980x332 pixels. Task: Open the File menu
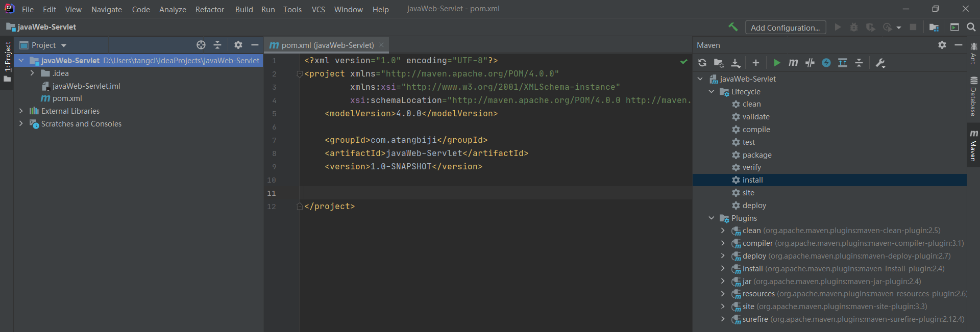pos(28,9)
